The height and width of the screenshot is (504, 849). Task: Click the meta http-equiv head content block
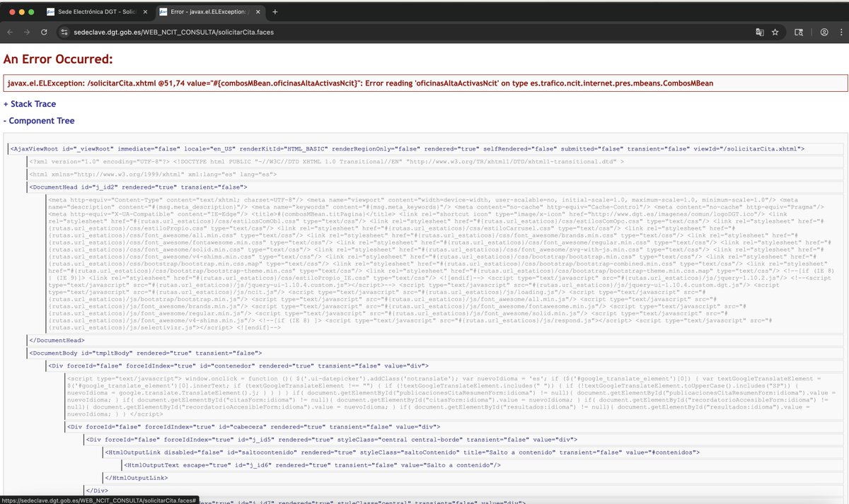tap(443, 264)
